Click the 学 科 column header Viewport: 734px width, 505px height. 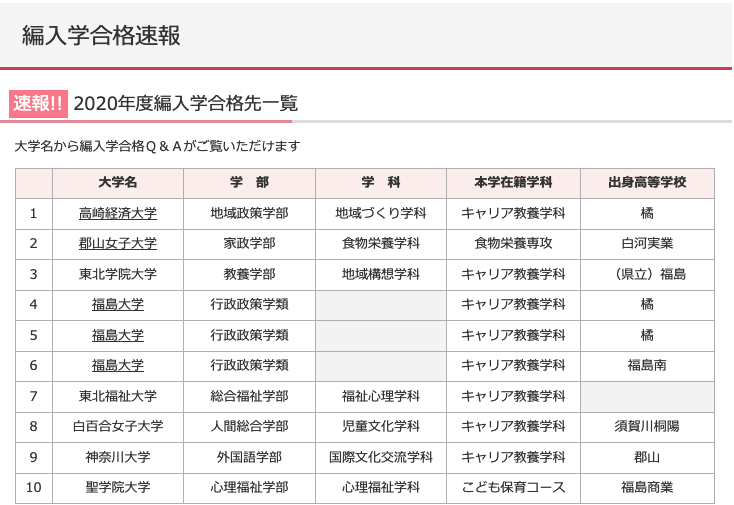tap(381, 183)
